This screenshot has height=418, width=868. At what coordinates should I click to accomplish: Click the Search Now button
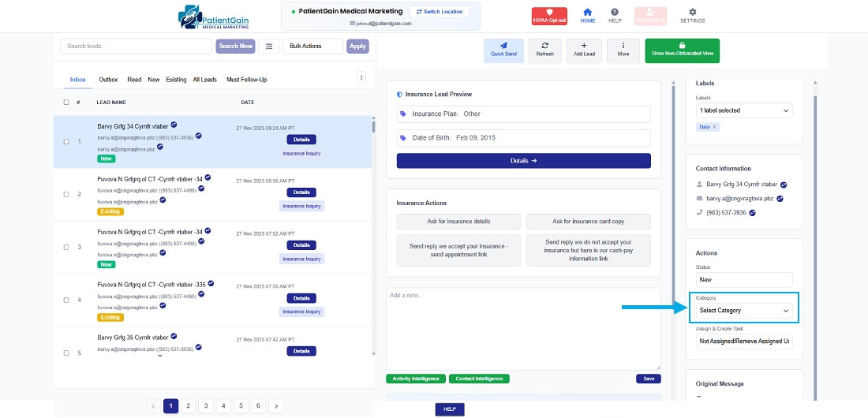click(236, 46)
